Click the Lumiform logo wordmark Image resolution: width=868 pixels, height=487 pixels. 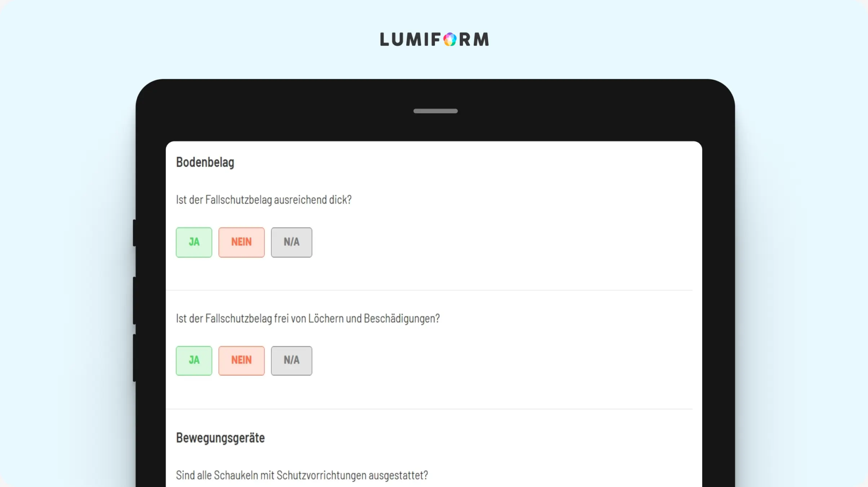tap(434, 39)
